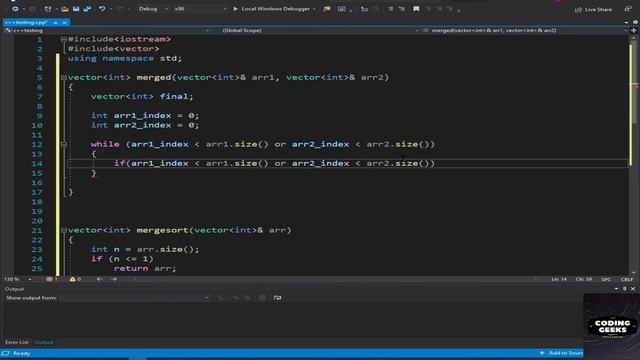Switch to the Output tab
640x360 pixels.
tap(44, 342)
